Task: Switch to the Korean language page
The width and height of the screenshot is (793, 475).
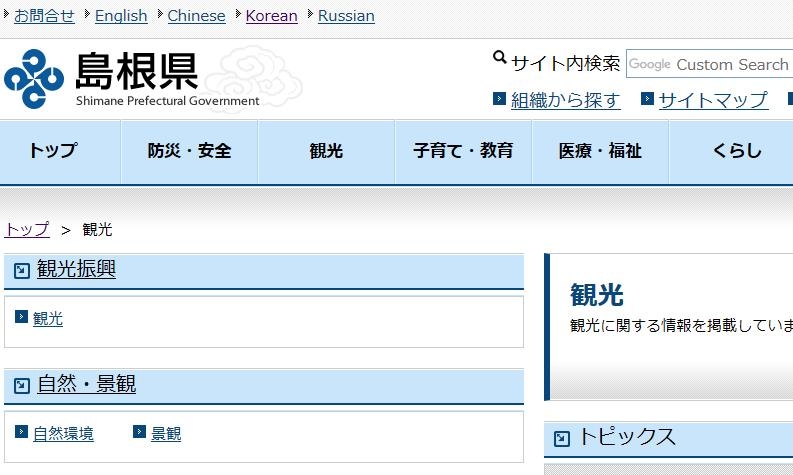Action: coord(272,16)
